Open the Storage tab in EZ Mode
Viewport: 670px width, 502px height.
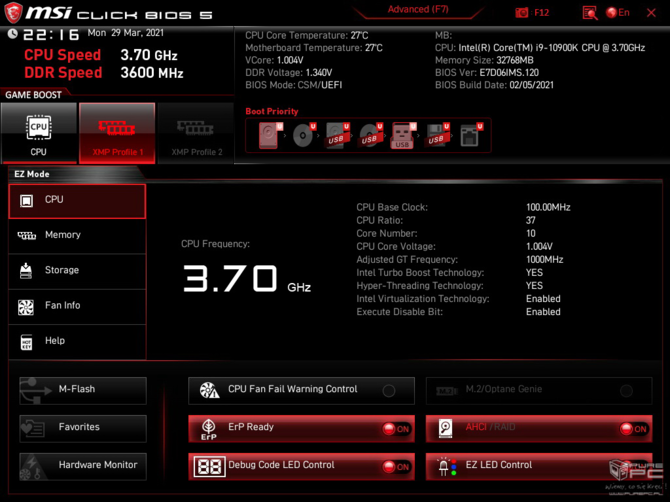(x=77, y=271)
